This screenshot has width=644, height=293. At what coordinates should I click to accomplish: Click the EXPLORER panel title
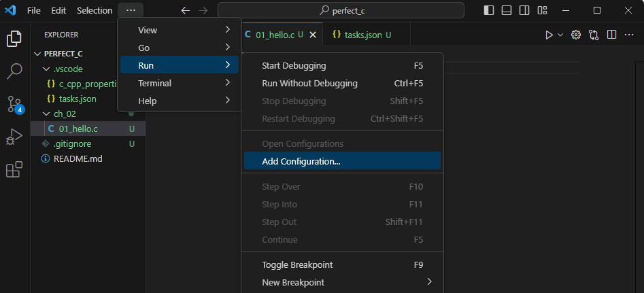coord(61,35)
